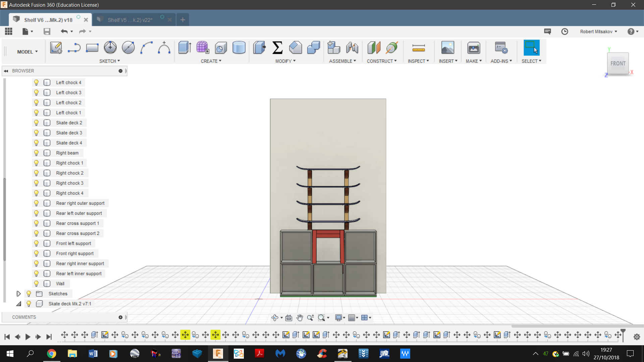The height and width of the screenshot is (362, 644).
Task: Jump to timeline end
Action: tap(49, 337)
